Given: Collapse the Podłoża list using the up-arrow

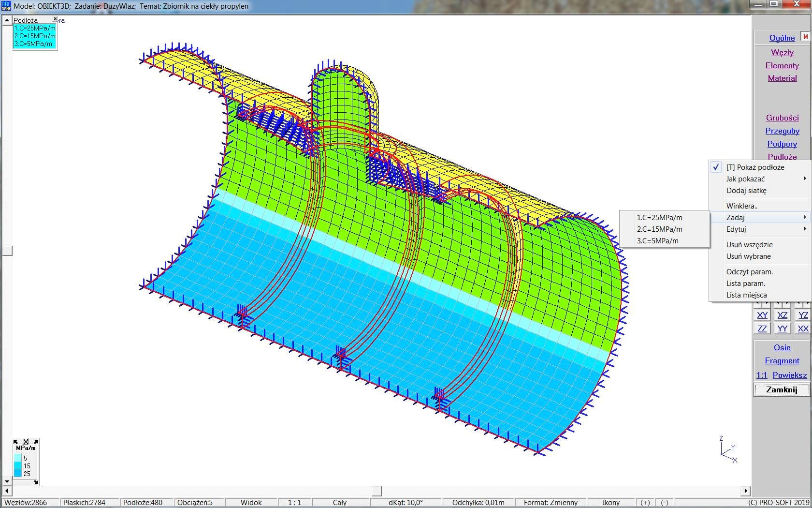Looking at the screenshot, I should (7, 20).
